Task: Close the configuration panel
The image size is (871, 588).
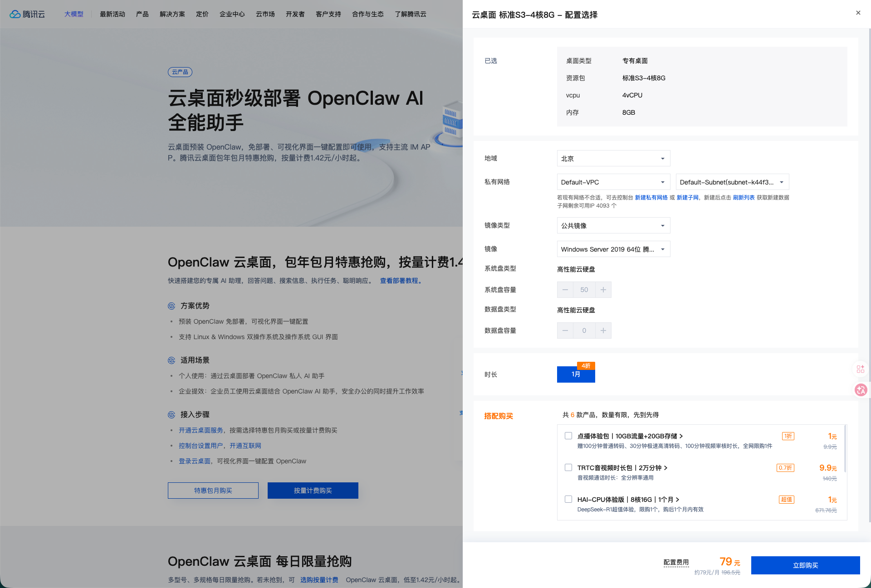Action: pos(858,13)
